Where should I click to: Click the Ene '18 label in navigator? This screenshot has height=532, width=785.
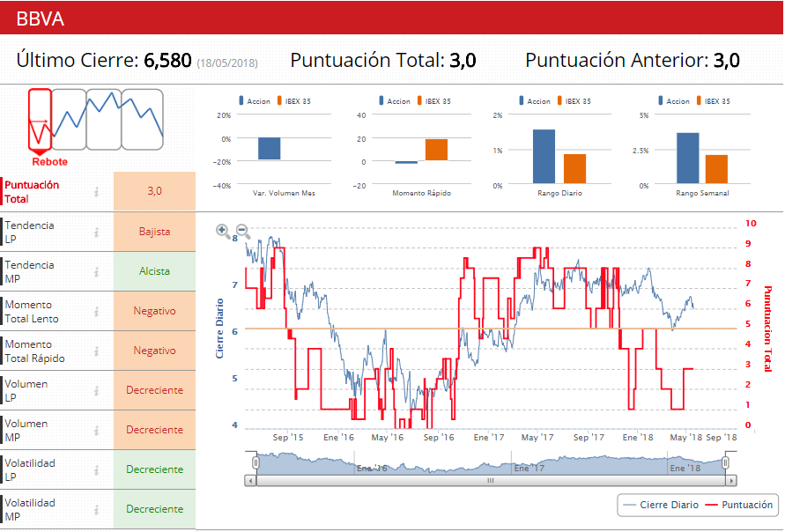685,469
